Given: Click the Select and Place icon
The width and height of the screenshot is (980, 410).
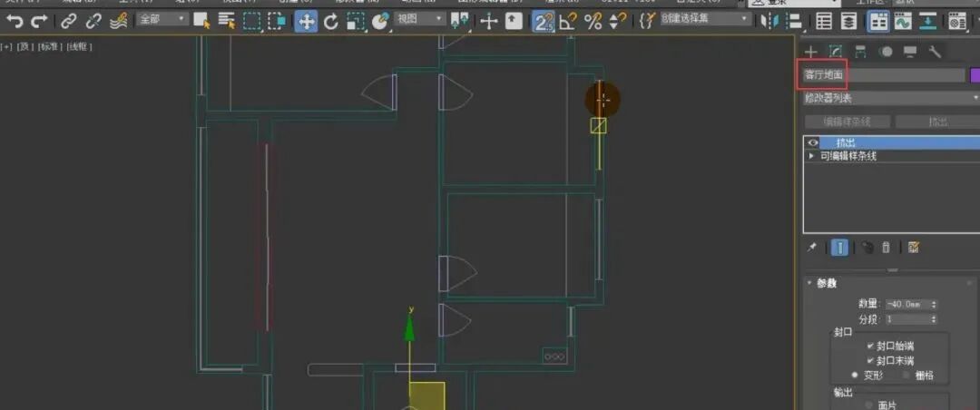Looking at the screenshot, I should (x=380, y=22).
